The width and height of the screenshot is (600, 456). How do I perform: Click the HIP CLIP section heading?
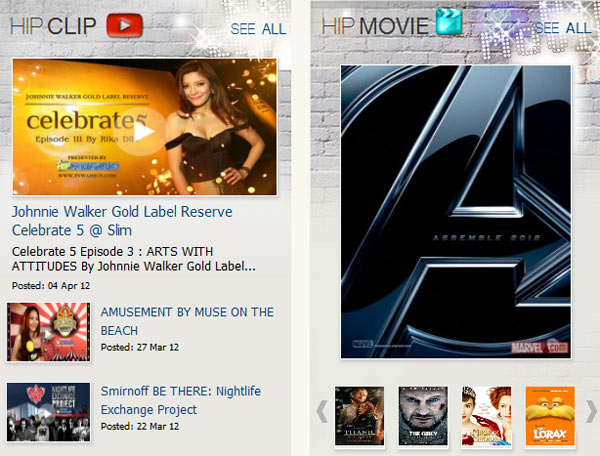pyautogui.click(x=53, y=26)
